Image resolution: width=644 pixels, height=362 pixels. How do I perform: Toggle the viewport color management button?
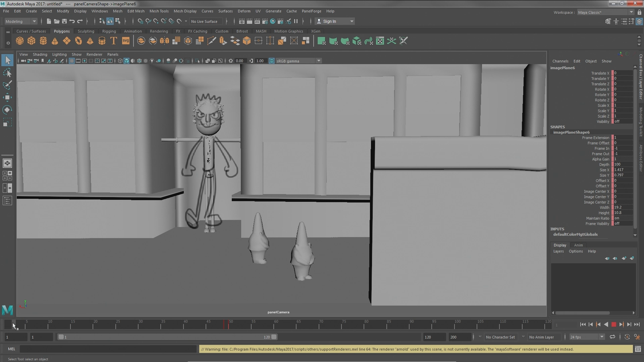(272, 61)
